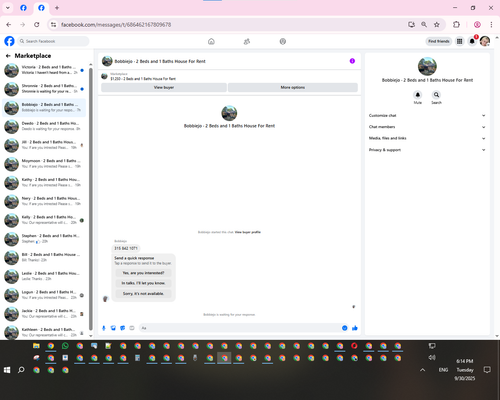
Task: Open the Chrome profile icon
Action: pyautogui.click(x=477, y=24)
